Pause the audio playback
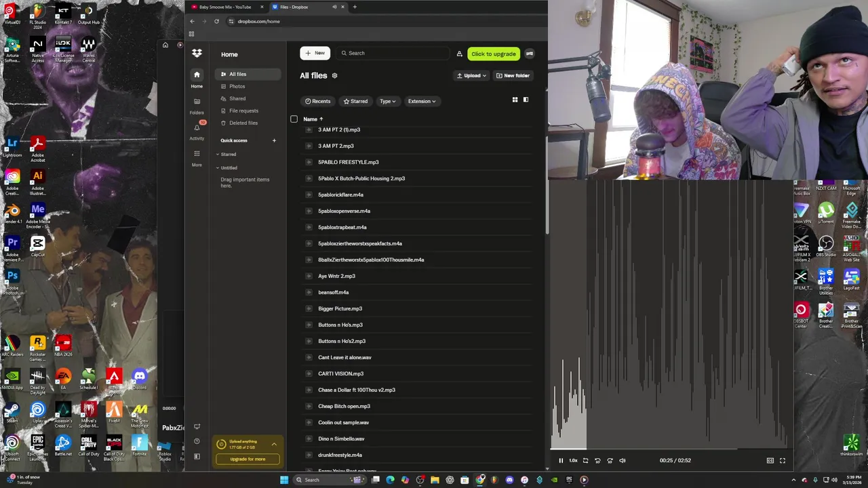The height and width of the screenshot is (488, 868). pos(561,460)
